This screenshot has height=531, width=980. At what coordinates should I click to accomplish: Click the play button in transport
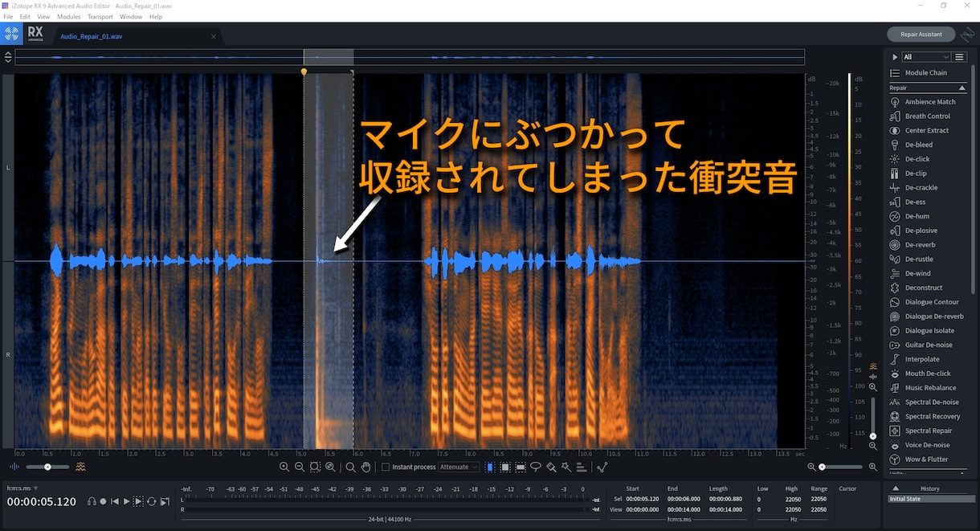tap(126, 501)
